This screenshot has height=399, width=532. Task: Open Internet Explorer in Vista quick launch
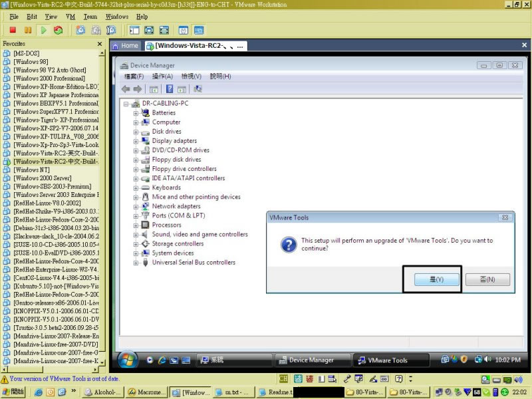tap(162, 360)
